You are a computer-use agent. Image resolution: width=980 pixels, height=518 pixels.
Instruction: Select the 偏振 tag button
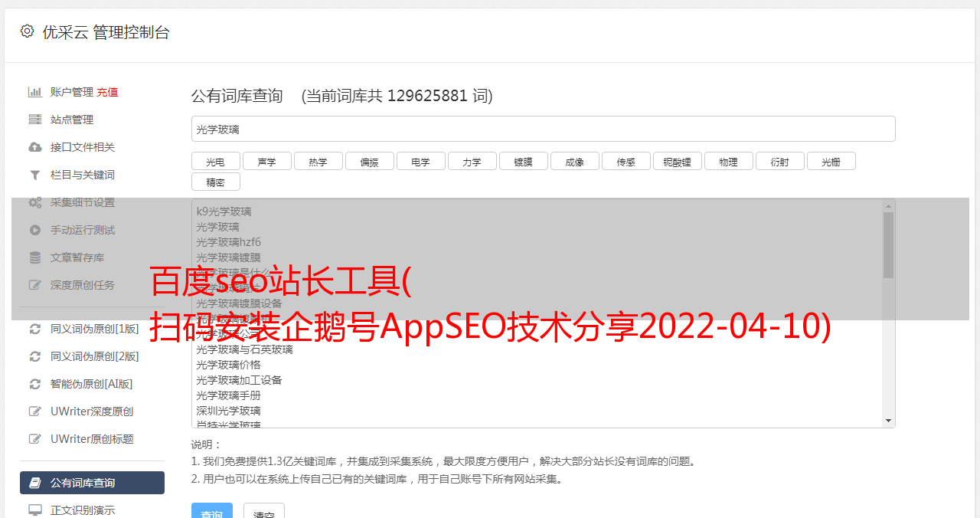pos(369,161)
